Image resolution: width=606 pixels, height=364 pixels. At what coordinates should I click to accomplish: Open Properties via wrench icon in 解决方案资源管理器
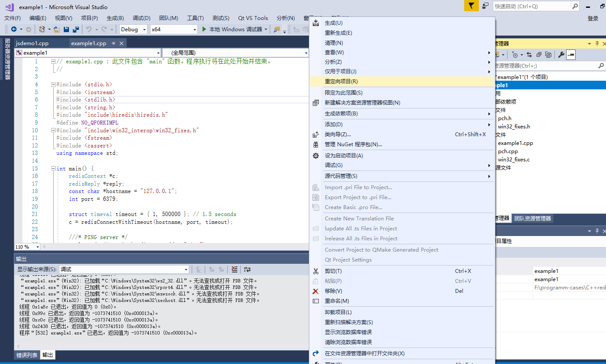[562, 54]
